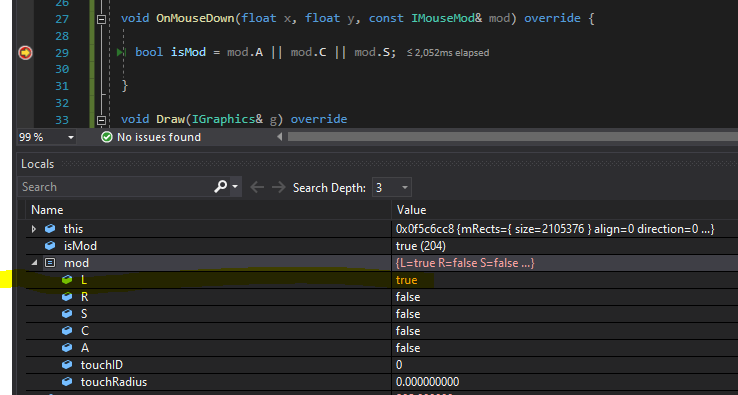Click the isMod variable in line 29
Image resolution: width=738 pixels, height=395 pixels.
pos(188,52)
